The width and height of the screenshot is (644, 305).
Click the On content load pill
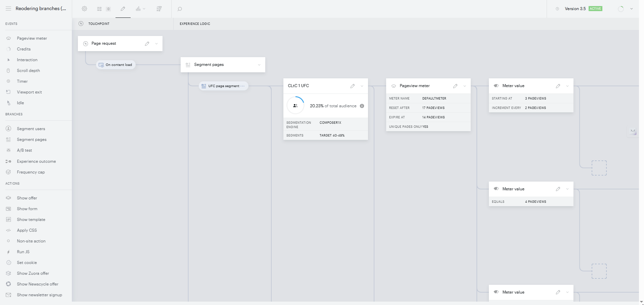(116, 65)
